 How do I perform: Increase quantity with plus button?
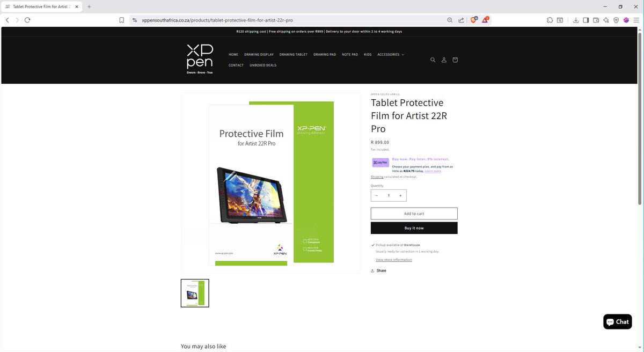point(400,195)
